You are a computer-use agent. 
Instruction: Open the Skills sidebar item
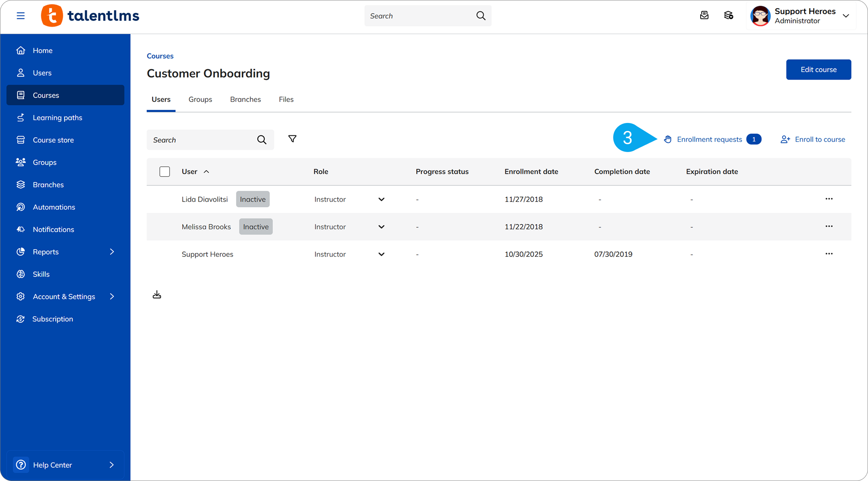(41, 274)
